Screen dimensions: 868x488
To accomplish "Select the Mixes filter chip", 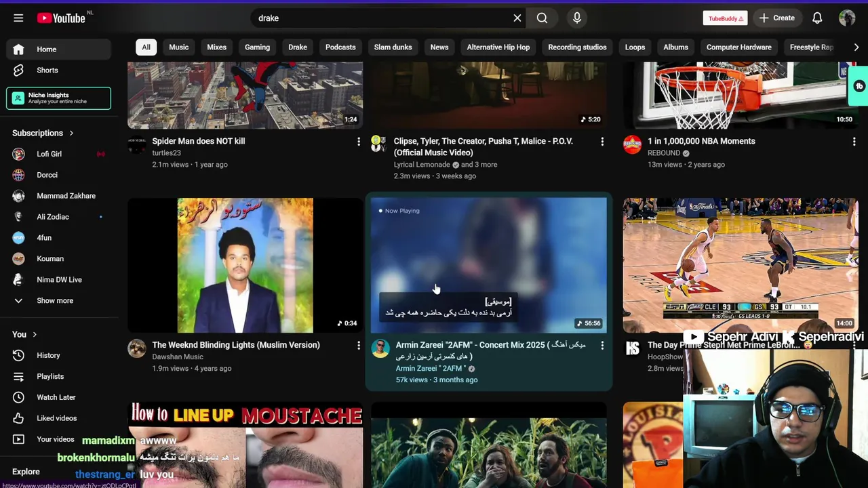I will pyautogui.click(x=217, y=47).
